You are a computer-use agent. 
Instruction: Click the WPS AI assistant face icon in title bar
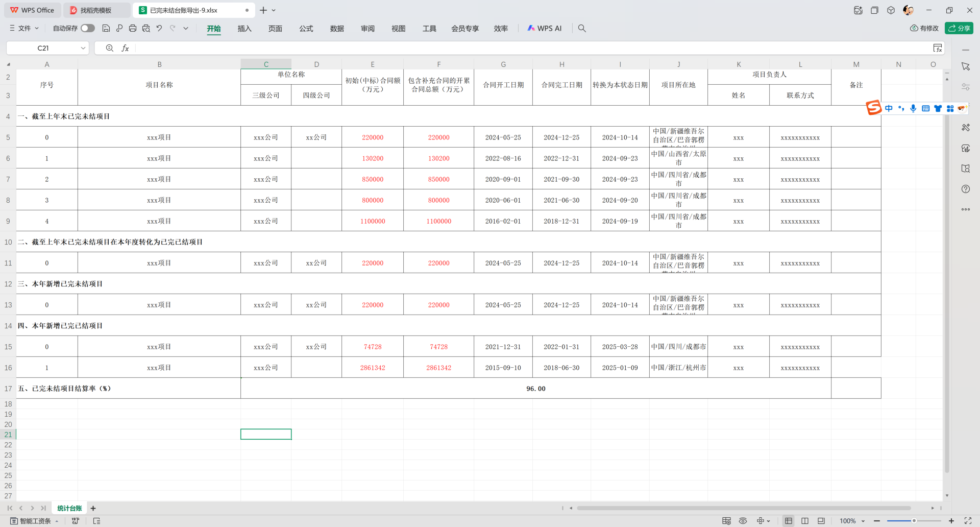pos(858,10)
